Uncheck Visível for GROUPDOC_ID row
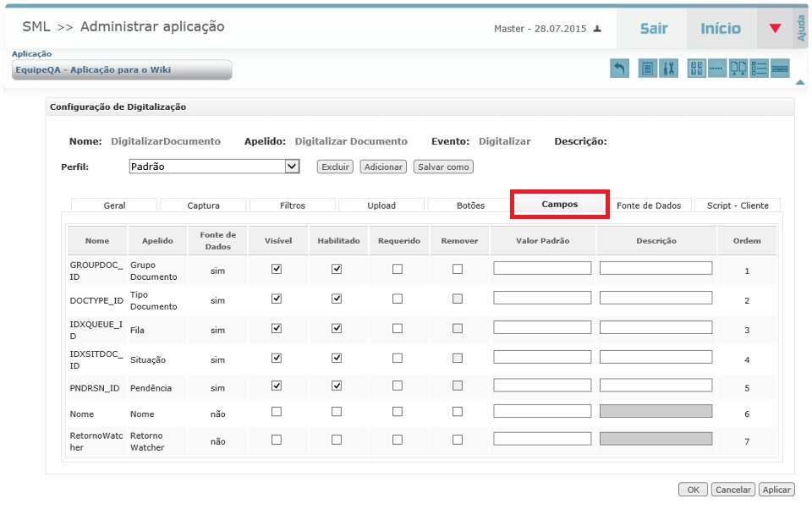Image resolution: width=812 pixels, height=515 pixels. [276, 269]
